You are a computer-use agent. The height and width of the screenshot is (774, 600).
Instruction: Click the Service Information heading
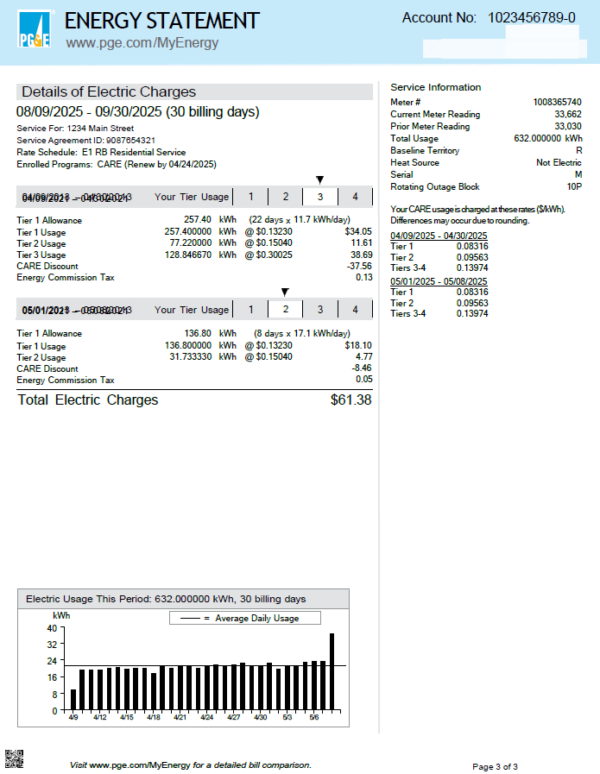(435, 87)
